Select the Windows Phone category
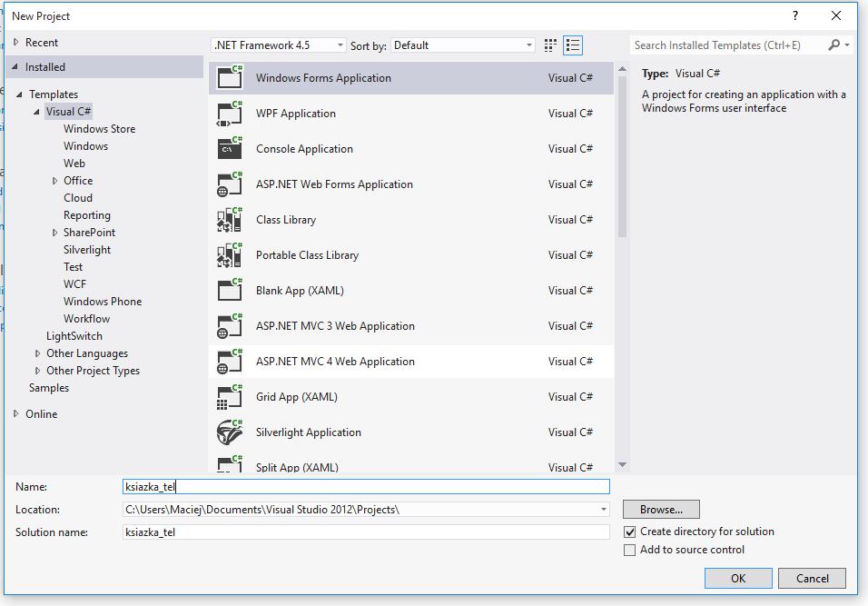Image resolution: width=868 pixels, height=606 pixels. click(x=103, y=302)
